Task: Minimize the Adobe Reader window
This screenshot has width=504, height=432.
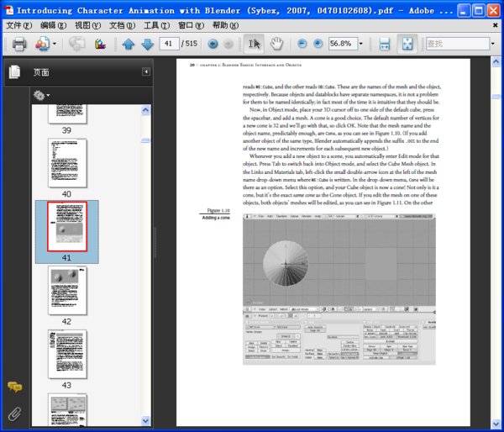Action: 463,11
